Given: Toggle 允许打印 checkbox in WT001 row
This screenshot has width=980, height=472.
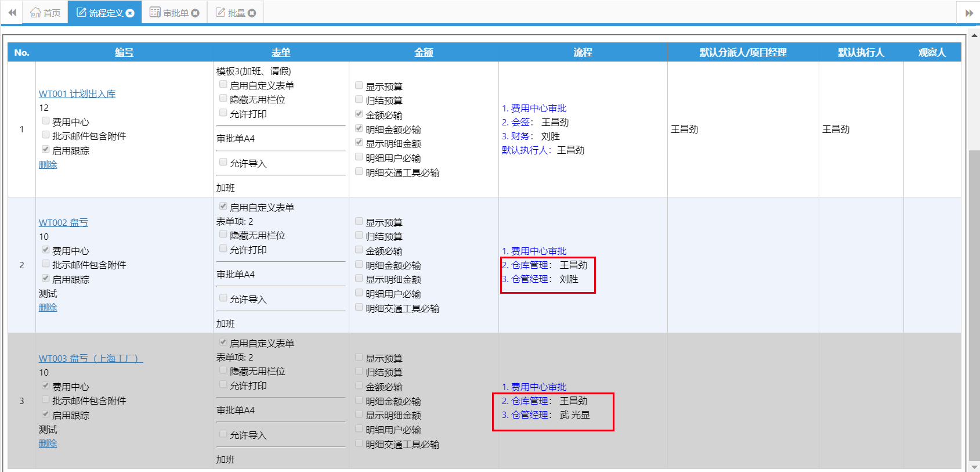Looking at the screenshot, I should [x=223, y=113].
